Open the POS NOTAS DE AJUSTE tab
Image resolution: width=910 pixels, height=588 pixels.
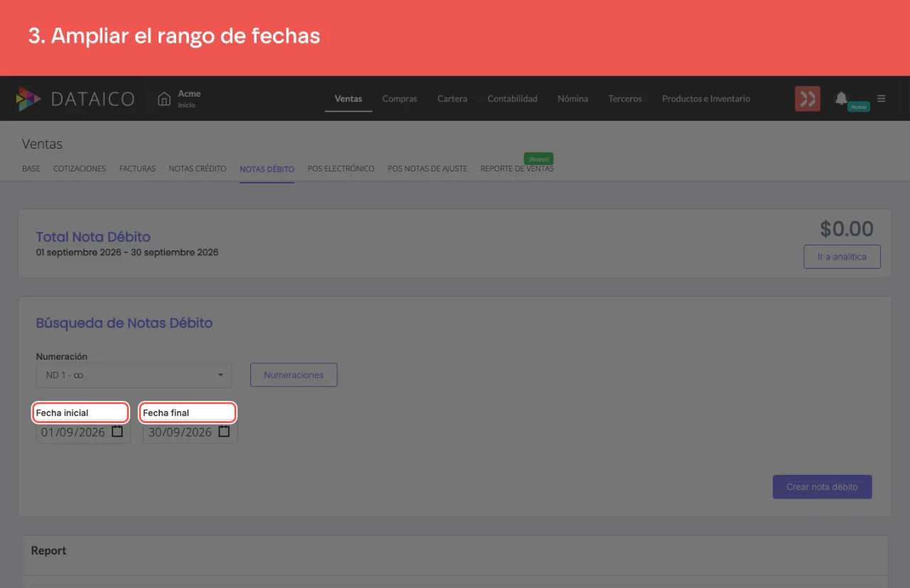[x=427, y=169]
